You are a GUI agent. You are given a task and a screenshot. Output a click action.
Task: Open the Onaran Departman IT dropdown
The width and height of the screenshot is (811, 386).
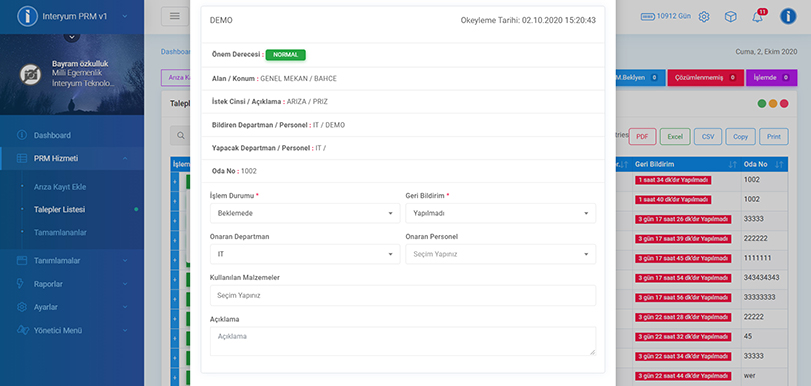point(305,254)
